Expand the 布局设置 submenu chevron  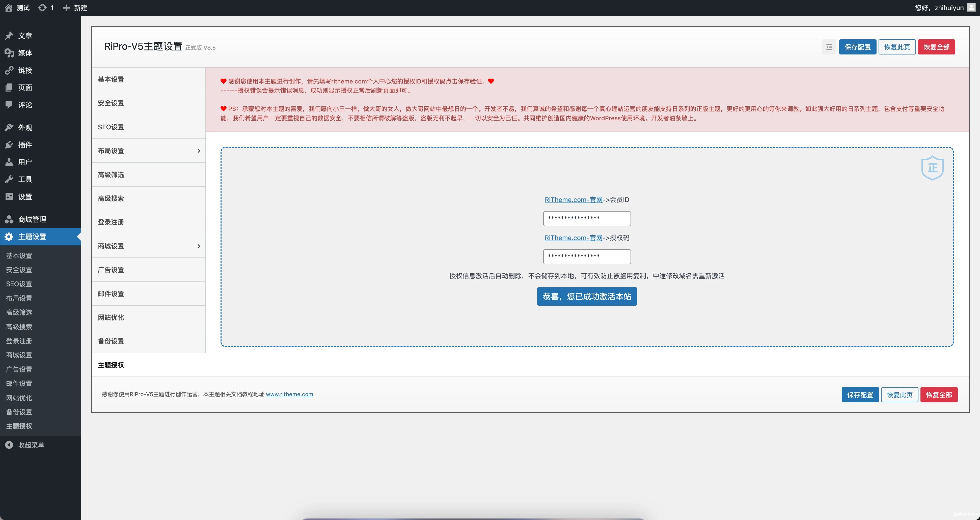(x=199, y=151)
